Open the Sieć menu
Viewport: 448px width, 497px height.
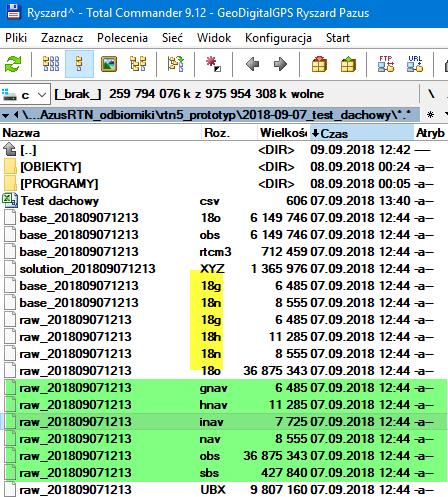[172, 38]
